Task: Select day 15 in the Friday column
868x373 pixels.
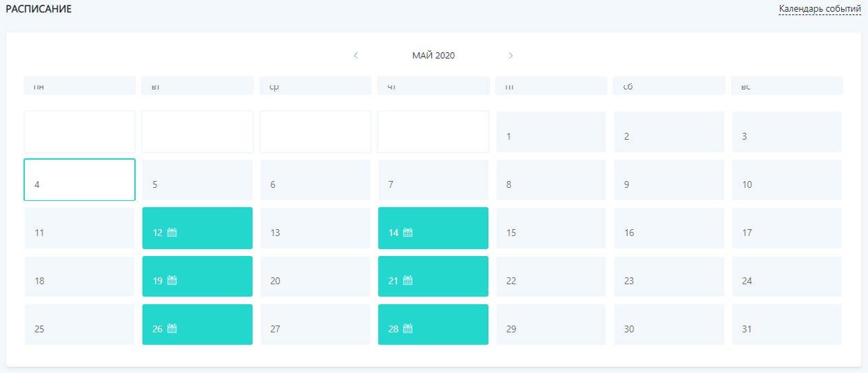Action: [x=551, y=228]
